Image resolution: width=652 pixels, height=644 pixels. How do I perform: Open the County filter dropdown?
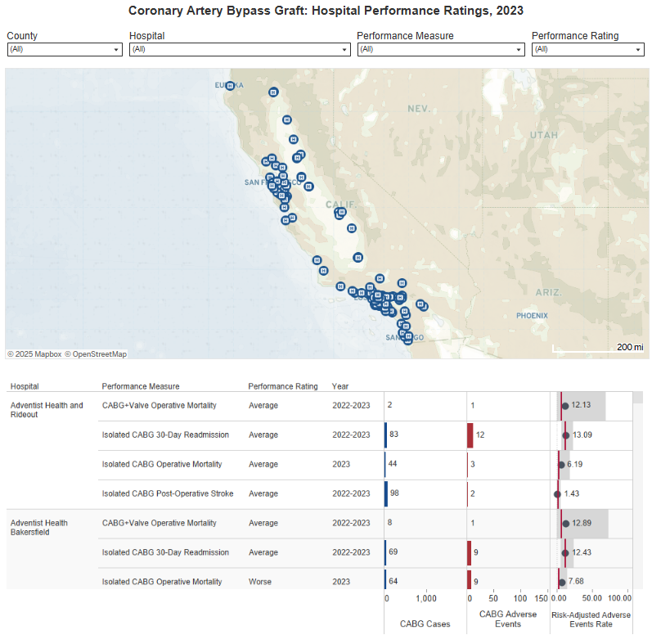tap(64, 50)
